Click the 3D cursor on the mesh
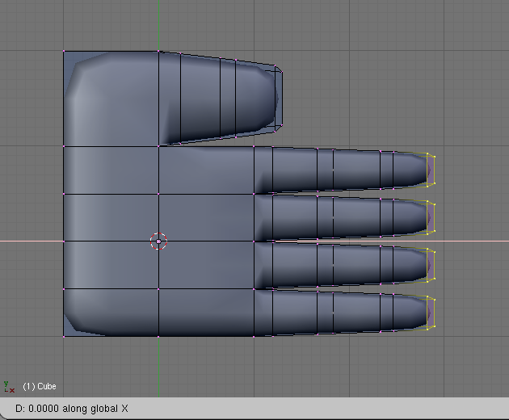The width and height of the screenshot is (509, 420). [x=158, y=241]
